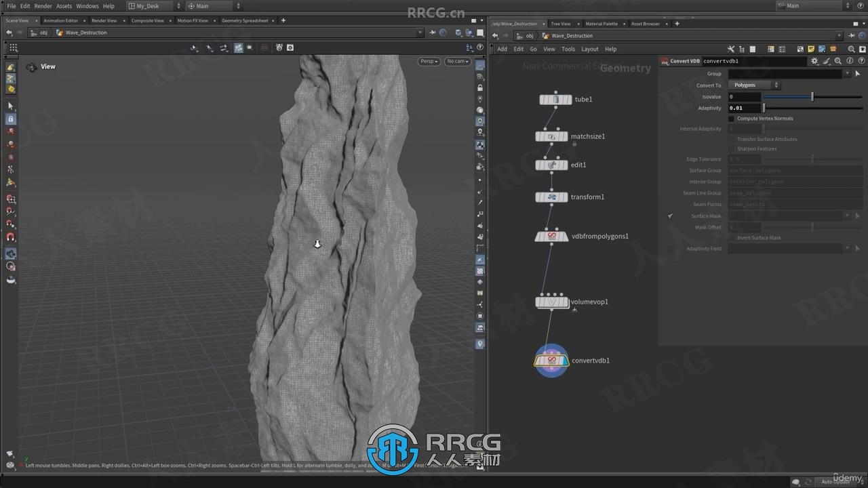Add a new tab in network pane
This screenshot has width=868, height=488.
[677, 24]
